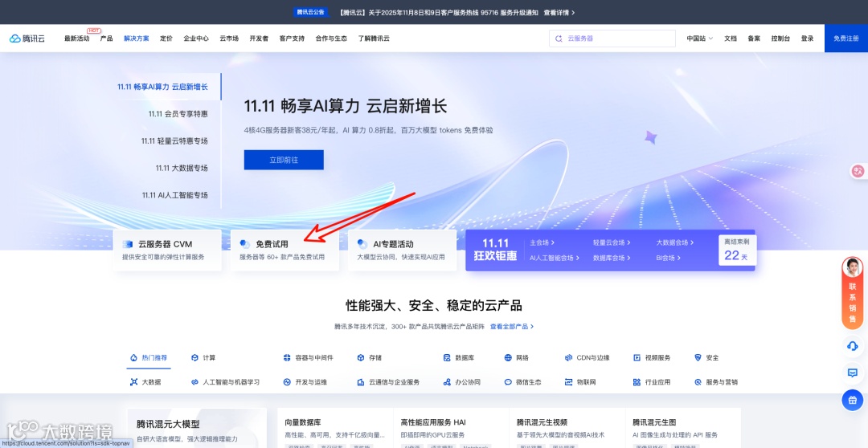Open the 轻量云会场 link

pos(612,242)
